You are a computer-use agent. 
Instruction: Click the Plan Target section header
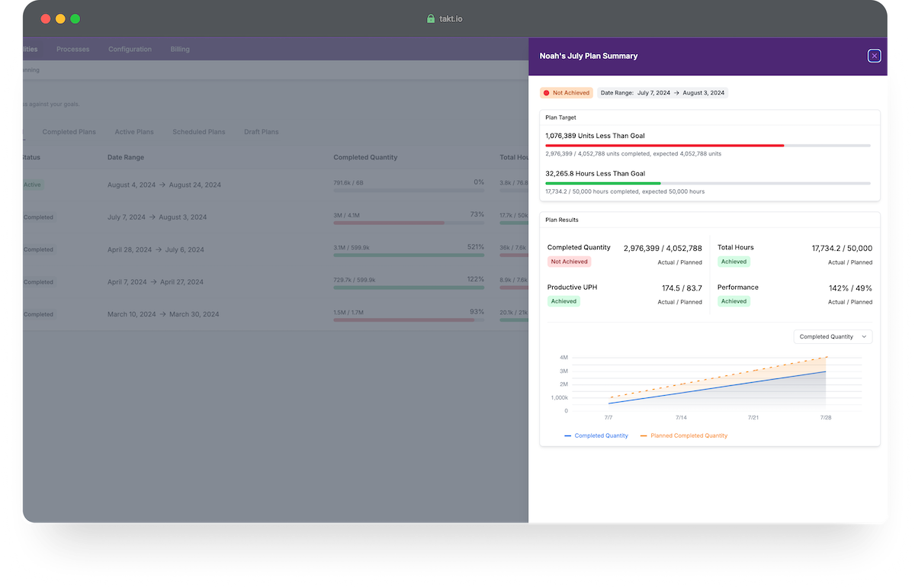pos(561,117)
